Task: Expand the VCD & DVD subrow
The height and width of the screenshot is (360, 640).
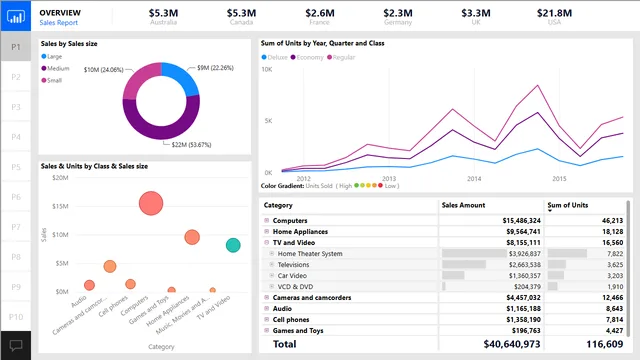Action: tap(271, 287)
